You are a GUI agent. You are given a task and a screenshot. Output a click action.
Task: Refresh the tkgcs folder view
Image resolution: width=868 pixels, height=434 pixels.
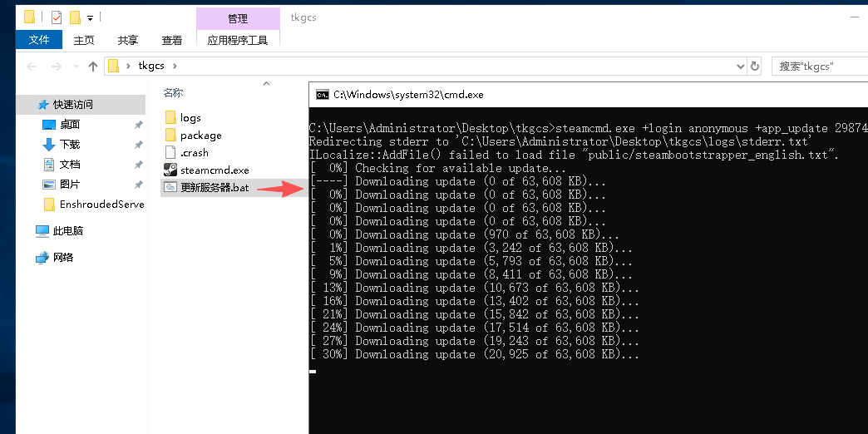(755, 67)
